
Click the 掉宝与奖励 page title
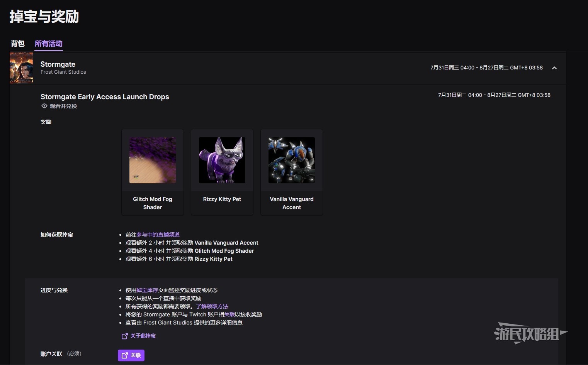[44, 17]
